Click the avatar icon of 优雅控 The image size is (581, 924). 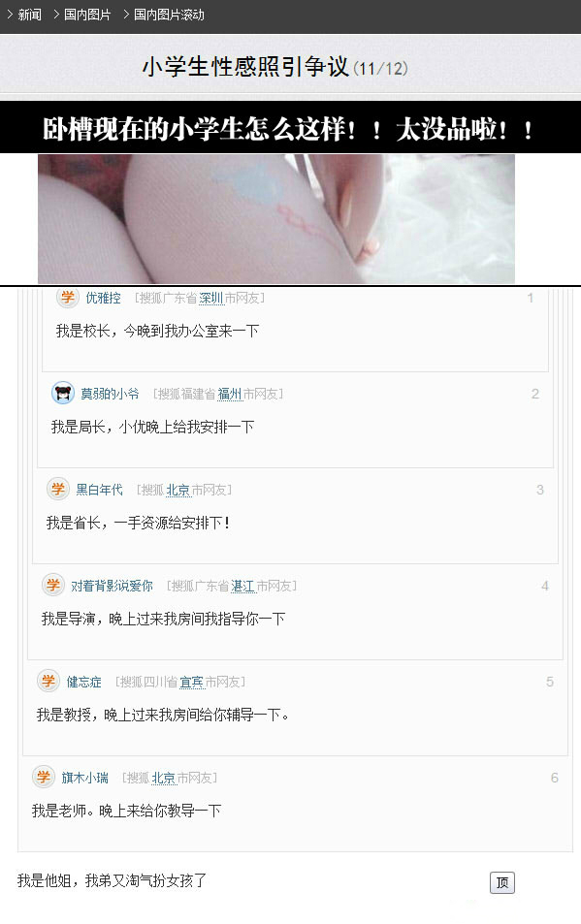(x=68, y=297)
